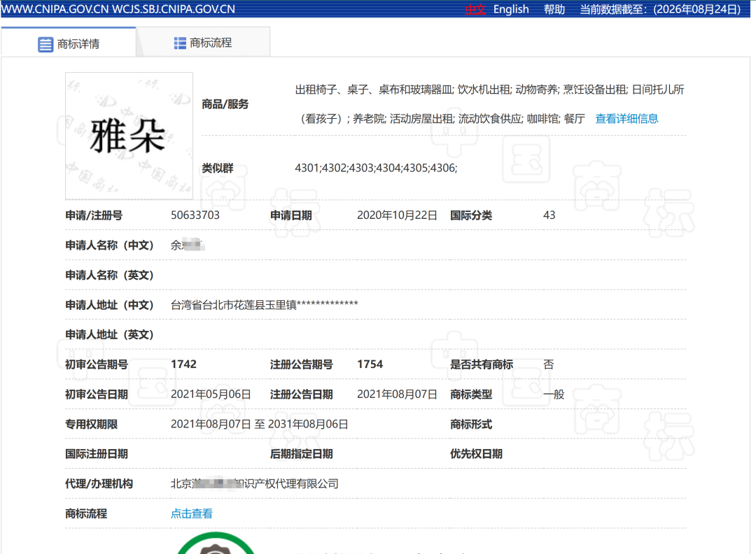Viewport: 756px width, 554px height.
Task: Click the 商标流程 list icon
Action: tap(180, 43)
